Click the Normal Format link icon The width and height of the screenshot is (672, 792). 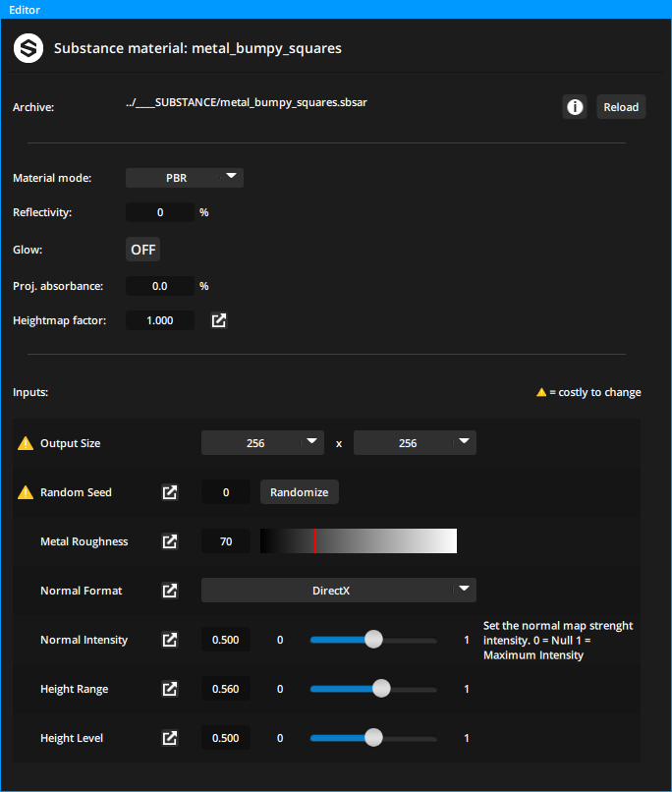click(x=170, y=591)
